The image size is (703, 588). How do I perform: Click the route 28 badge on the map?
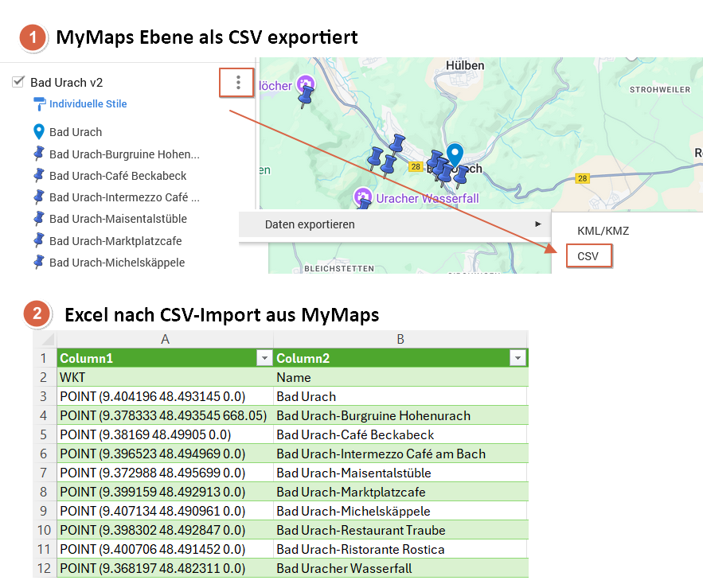coord(416,167)
